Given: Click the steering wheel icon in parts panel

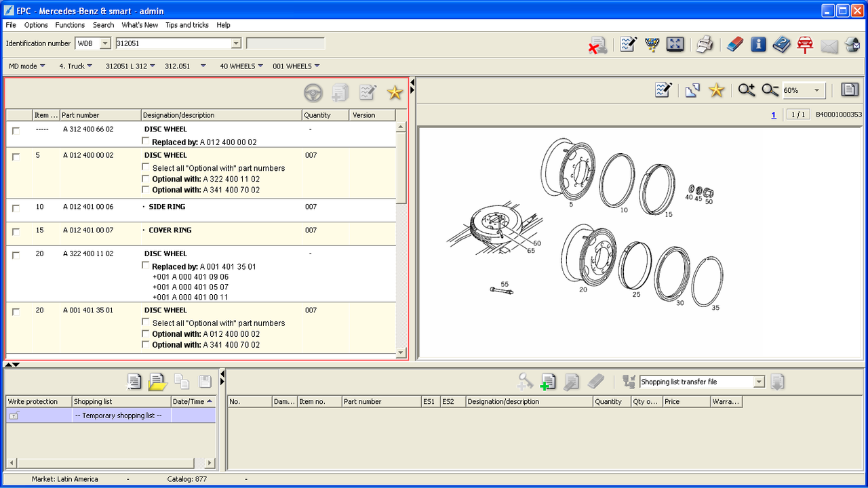Looking at the screenshot, I should (x=313, y=93).
